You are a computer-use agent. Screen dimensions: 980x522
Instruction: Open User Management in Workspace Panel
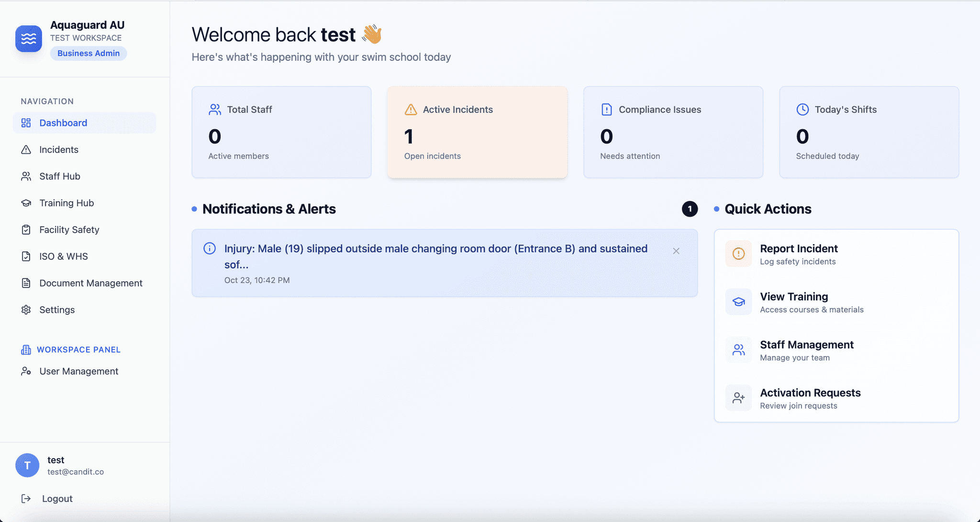coord(84,371)
